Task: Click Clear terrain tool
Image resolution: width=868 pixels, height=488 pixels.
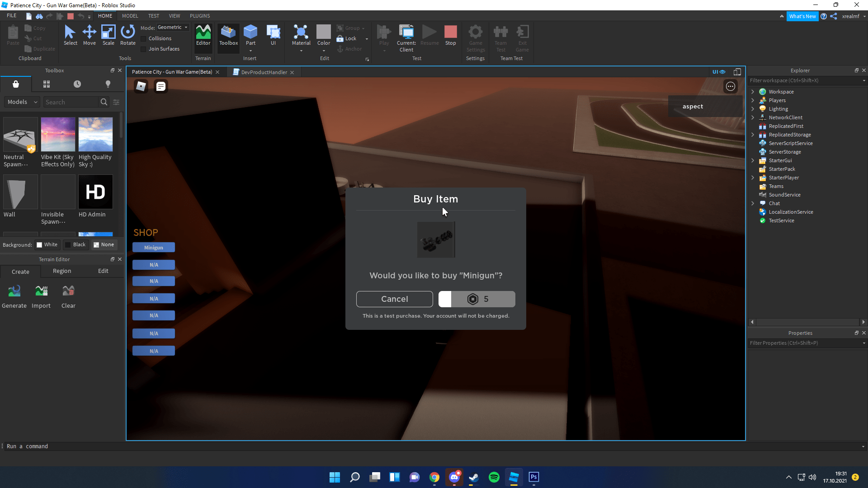Action: click(68, 297)
